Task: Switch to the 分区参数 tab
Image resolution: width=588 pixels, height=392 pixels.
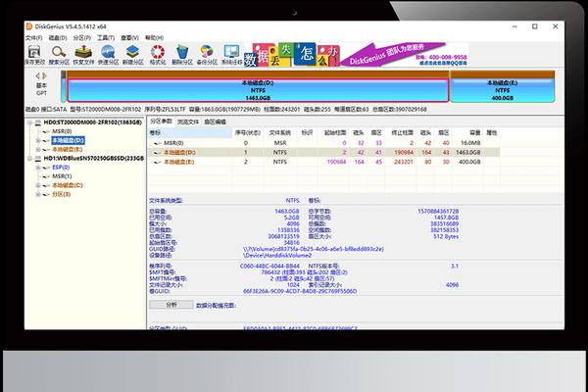Action: [161, 122]
